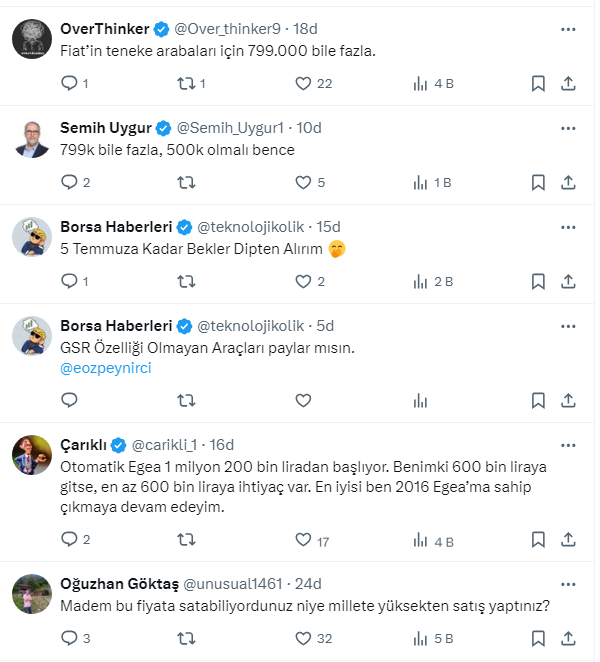Click OverThinker's profile avatar
The image size is (600, 662).
[x=31, y=38]
